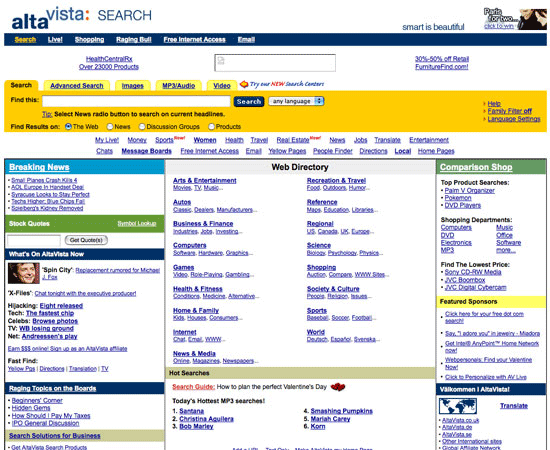The width and height of the screenshot is (550, 450).
Task: Open the Games directory category
Action: pyautogui.click(x=183, y=267)
